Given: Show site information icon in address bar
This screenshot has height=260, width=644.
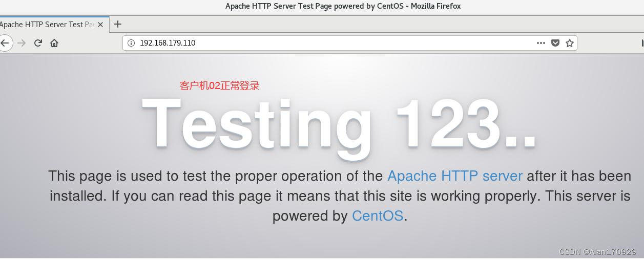Looking at the screenshot, I should coord(131,43).
